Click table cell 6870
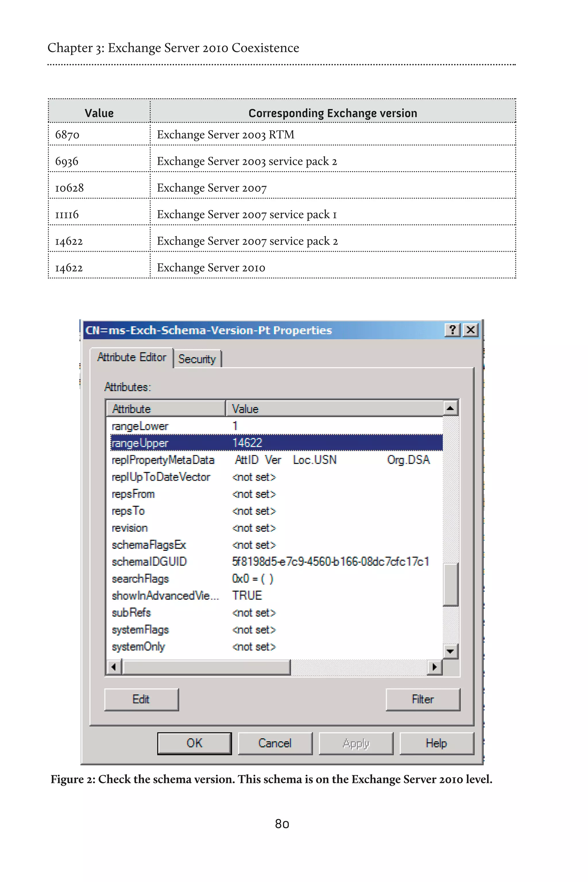 click(x=99, y=134)
